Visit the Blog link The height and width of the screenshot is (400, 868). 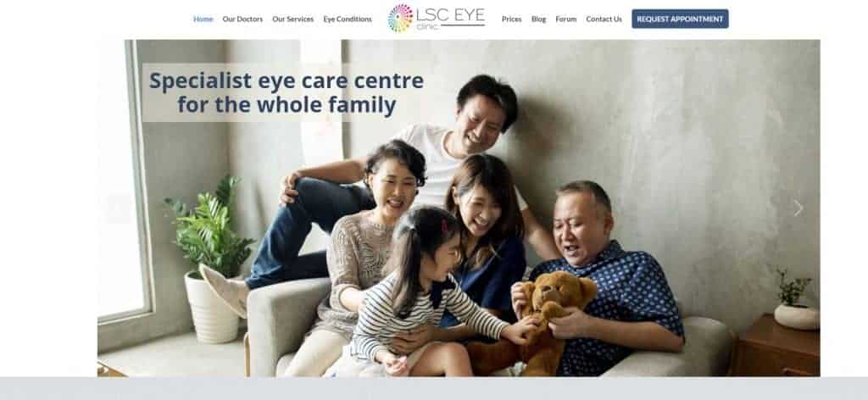[538, 19]
